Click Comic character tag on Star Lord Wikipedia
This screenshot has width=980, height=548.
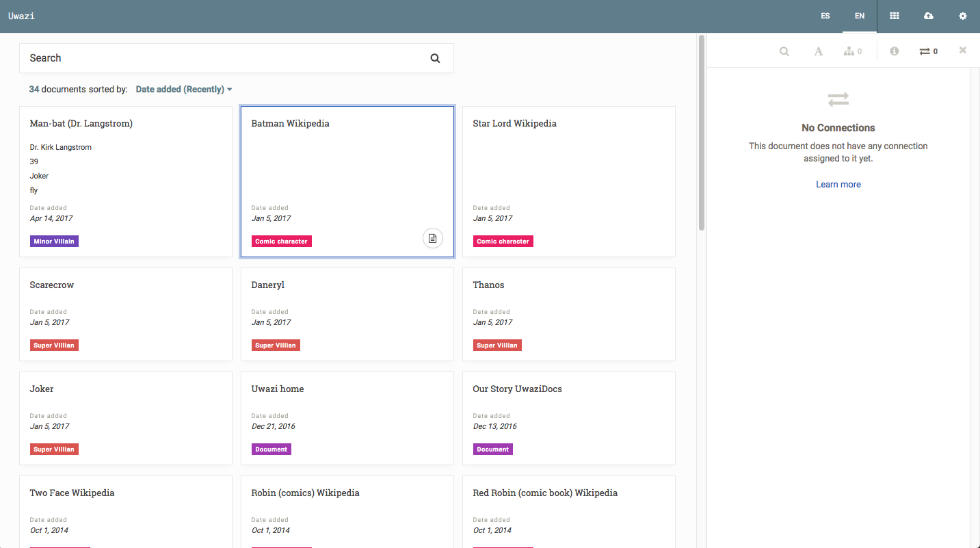pos(503,242)
